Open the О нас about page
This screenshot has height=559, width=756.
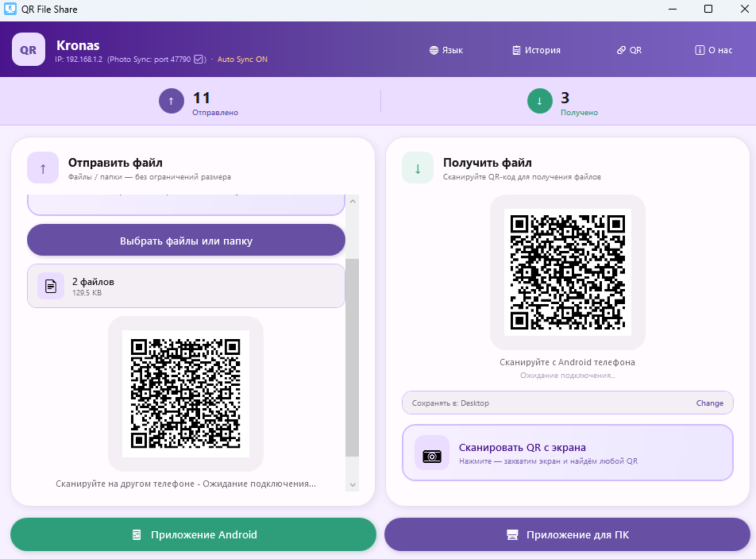[713, 50]
